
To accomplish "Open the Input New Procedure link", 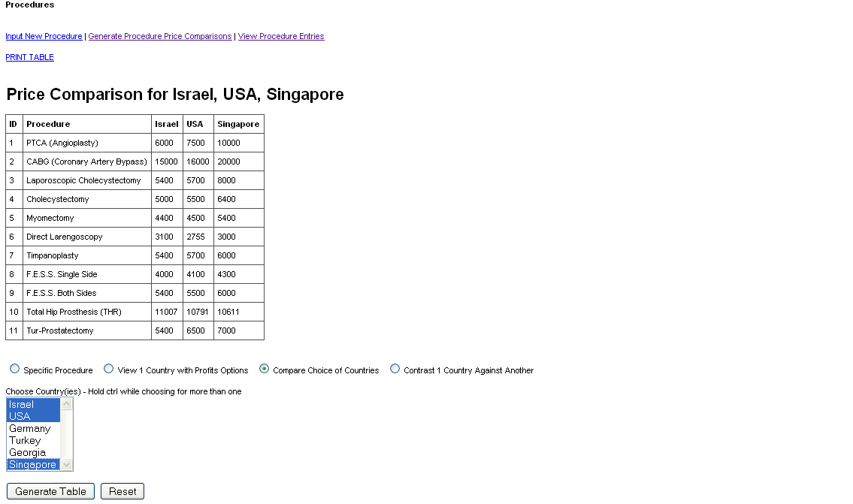I will [x=44, y=36].
